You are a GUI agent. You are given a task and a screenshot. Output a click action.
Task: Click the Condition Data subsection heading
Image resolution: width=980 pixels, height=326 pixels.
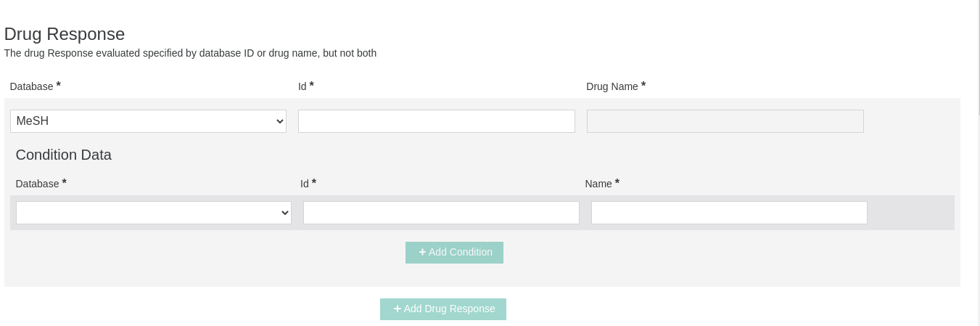(x=63, y=155)
